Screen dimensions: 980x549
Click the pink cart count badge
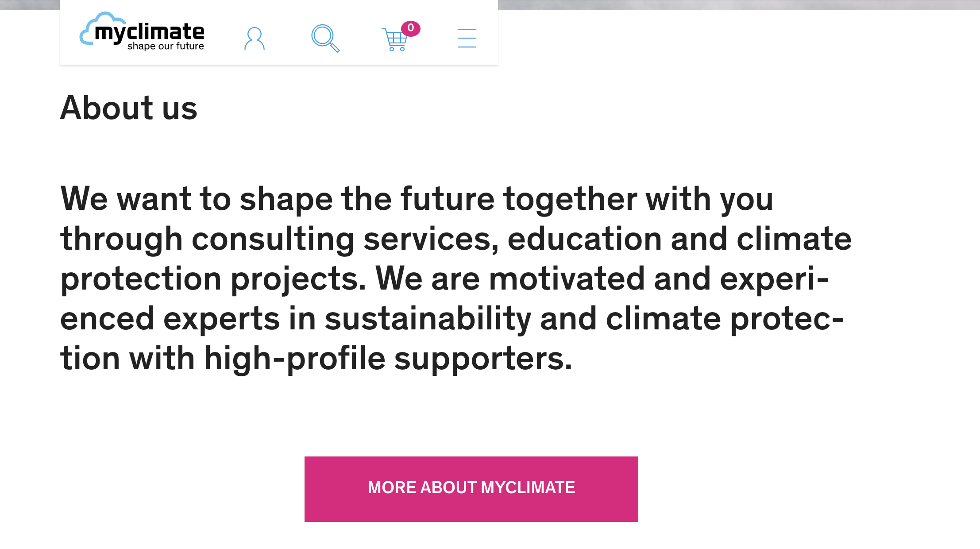(x=411, y=28)
